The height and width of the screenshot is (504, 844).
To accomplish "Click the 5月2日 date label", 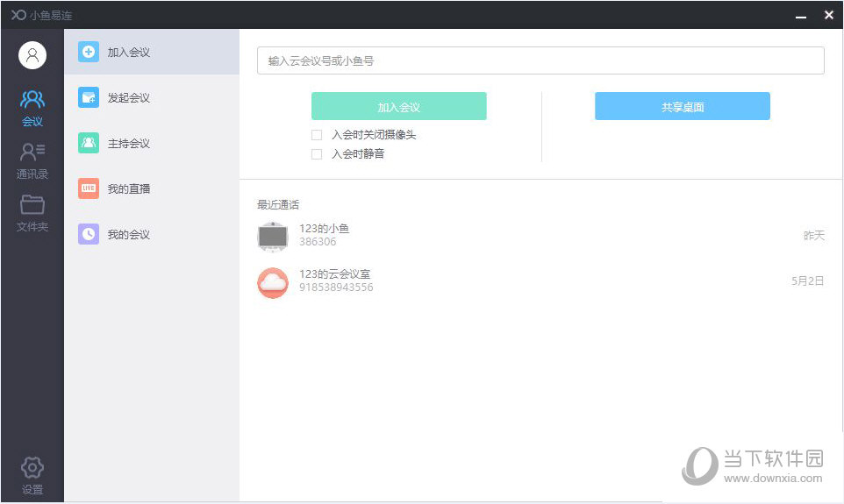I will click(x=807, y=280).
